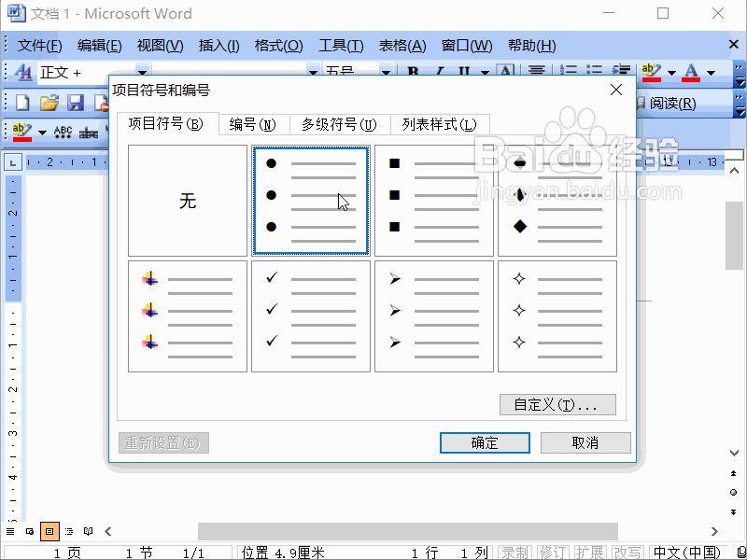Viewport: 747px width, 560px height.
Task: Click Select Browse Object circle button
Action: 734,493
